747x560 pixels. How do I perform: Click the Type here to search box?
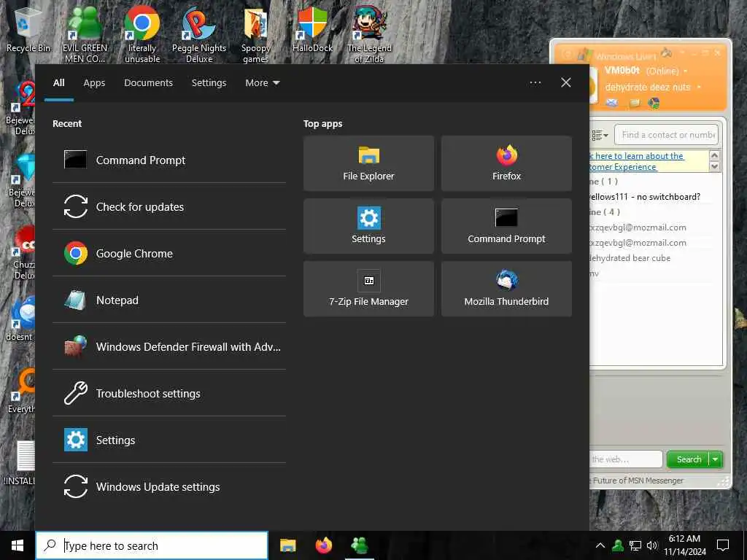pyautogui.click(x=152, y=545)
